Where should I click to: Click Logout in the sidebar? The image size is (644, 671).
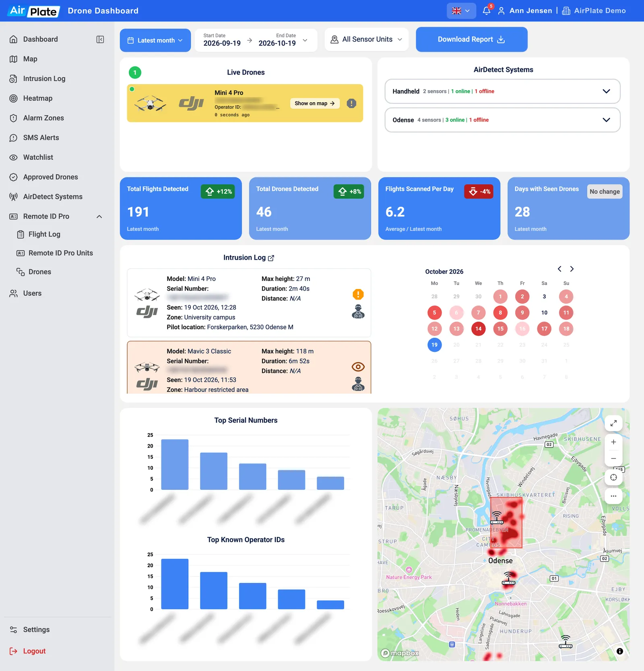pyautogui.click(x=34, y=651)
